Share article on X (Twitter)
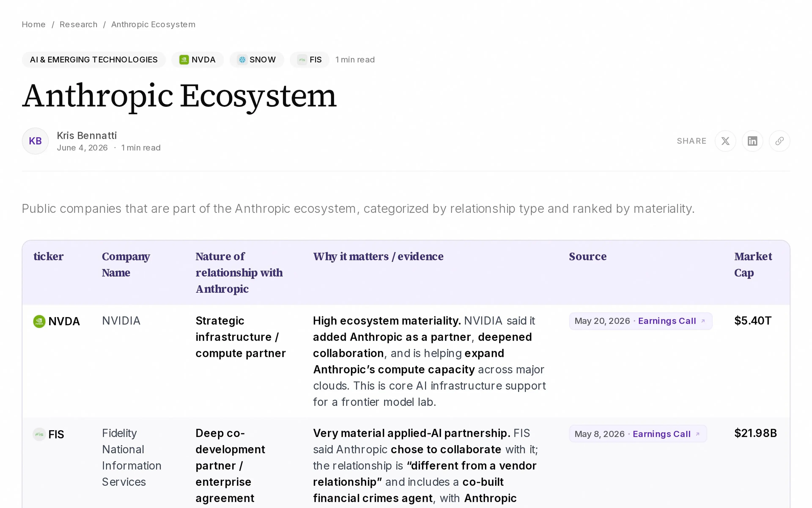Image resolution: width=812 pixels, height=508 pixels. tap(725, 141)
